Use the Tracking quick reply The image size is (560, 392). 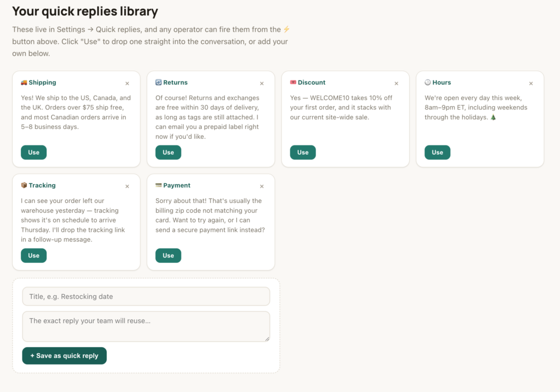click(x=33, y=256)
